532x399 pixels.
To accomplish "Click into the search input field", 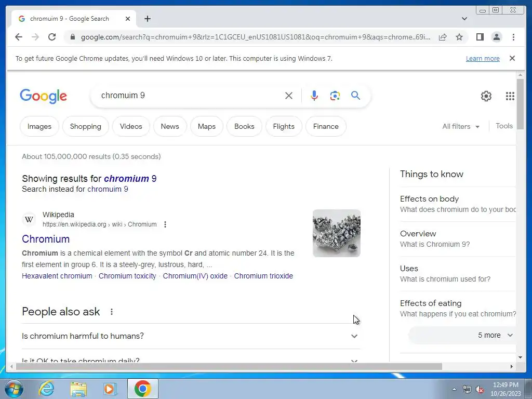I will coord(190,96).
